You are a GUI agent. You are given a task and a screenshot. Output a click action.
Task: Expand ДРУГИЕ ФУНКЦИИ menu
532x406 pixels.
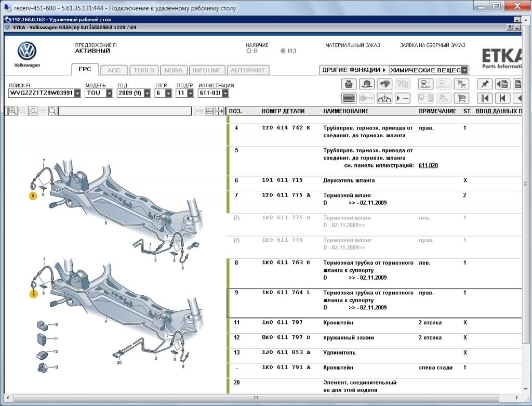(354, 70)
